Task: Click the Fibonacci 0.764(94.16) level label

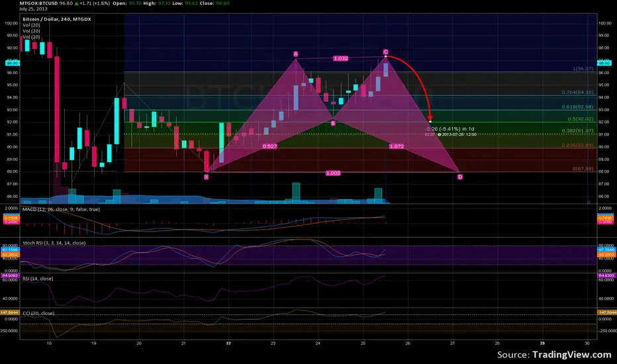Action: click(x=577, y=93)
